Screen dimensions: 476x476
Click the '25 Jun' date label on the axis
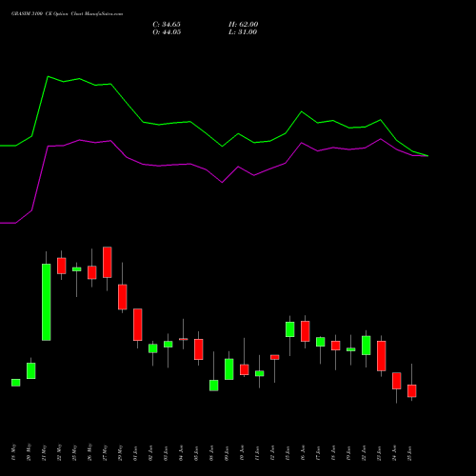point(409,453)
